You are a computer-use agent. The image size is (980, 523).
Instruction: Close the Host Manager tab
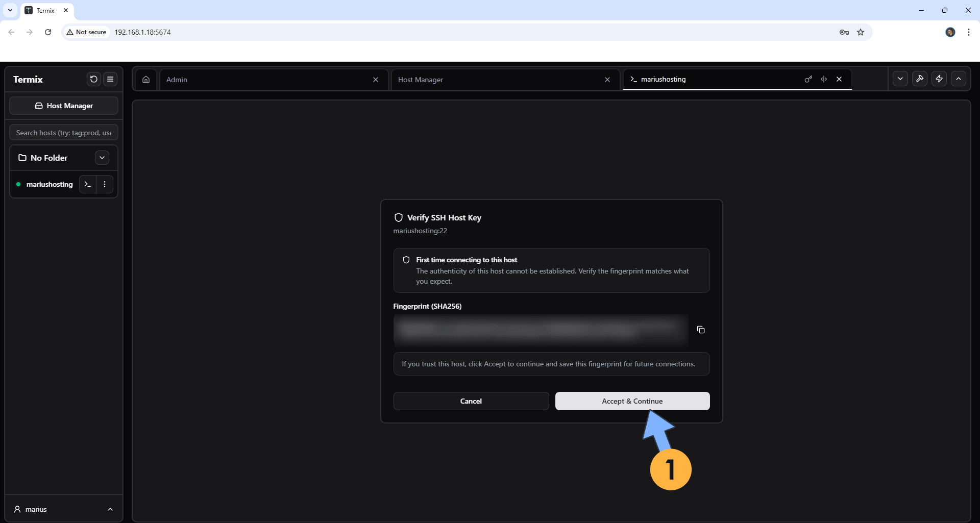pyautogui.click(x=607, y=80)
